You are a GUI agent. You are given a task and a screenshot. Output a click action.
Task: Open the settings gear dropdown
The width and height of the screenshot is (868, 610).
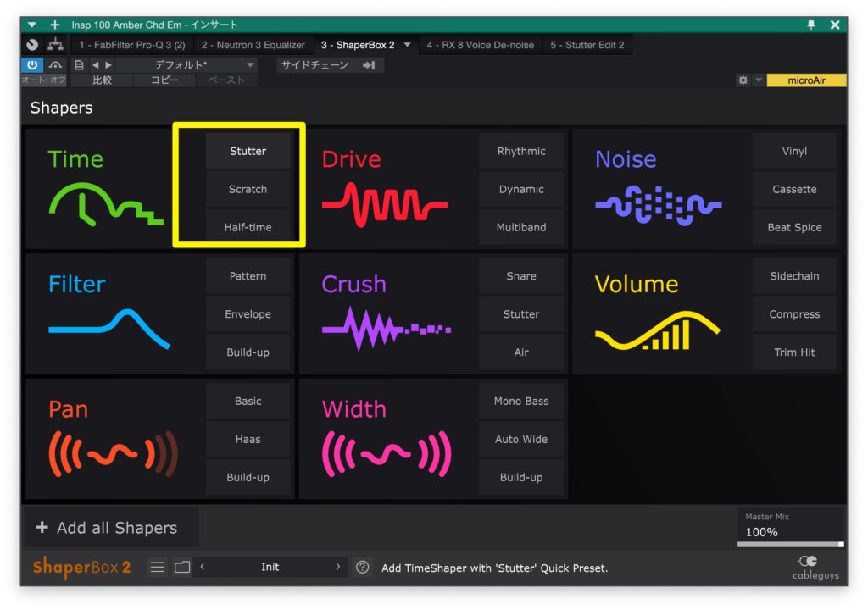pyautogui.click(x=748, y=80)
